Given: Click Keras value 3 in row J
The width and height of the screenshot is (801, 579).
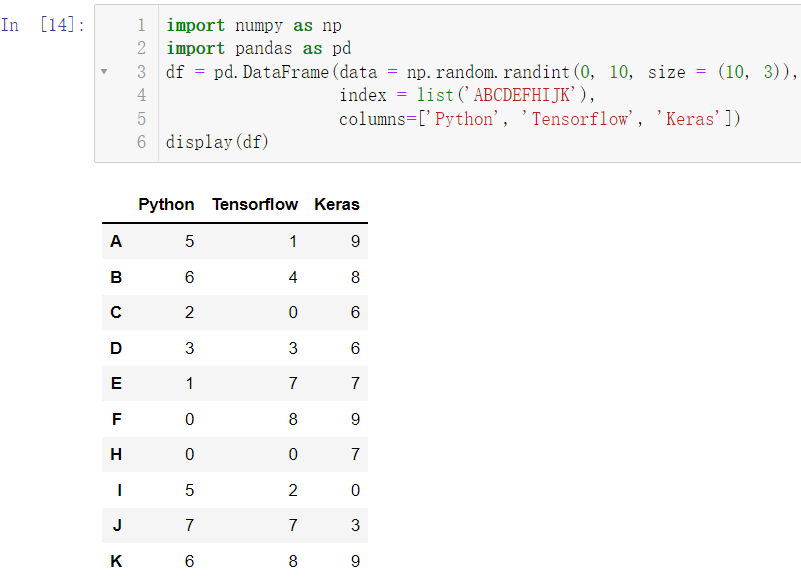Looking at the screenshot, I should 356,525.
